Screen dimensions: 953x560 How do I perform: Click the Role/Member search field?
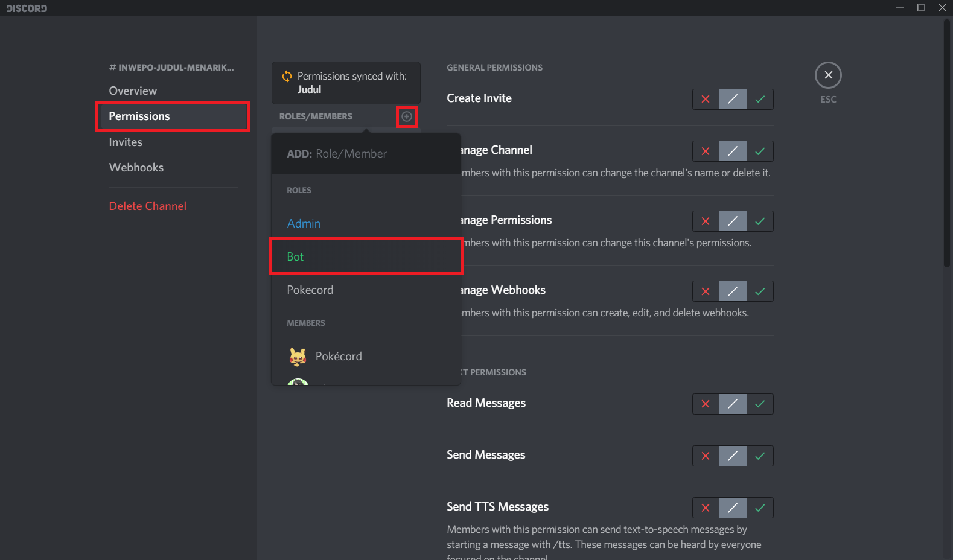click(366, 154)
